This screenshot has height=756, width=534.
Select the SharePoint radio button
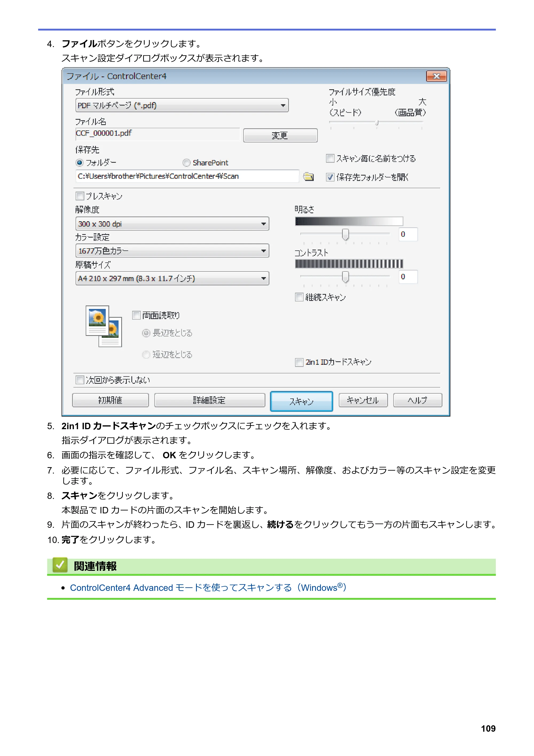(187, 163)
